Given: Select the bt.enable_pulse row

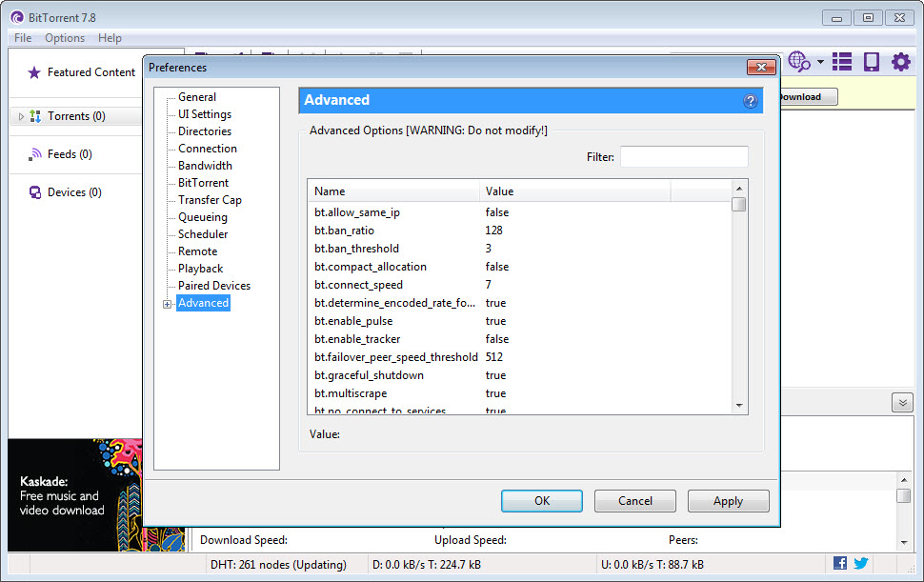Looking at the screenshot, I should 519,321.
